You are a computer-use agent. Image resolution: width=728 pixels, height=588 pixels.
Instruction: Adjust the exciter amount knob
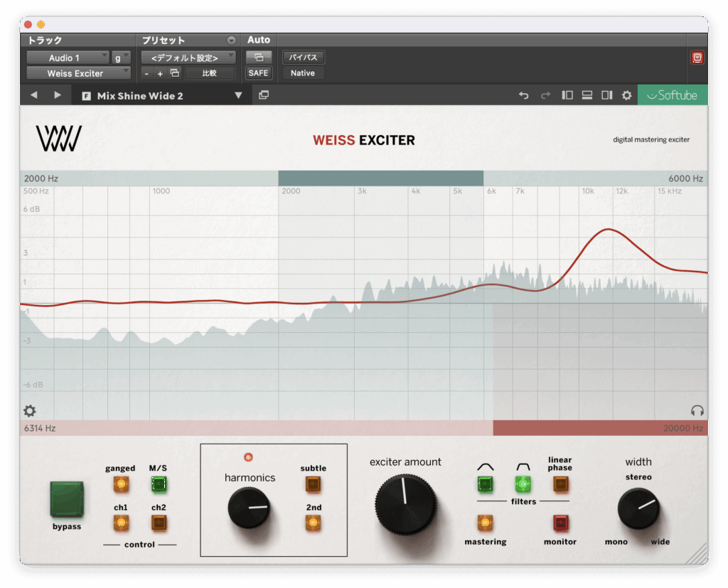click(406, 503)
